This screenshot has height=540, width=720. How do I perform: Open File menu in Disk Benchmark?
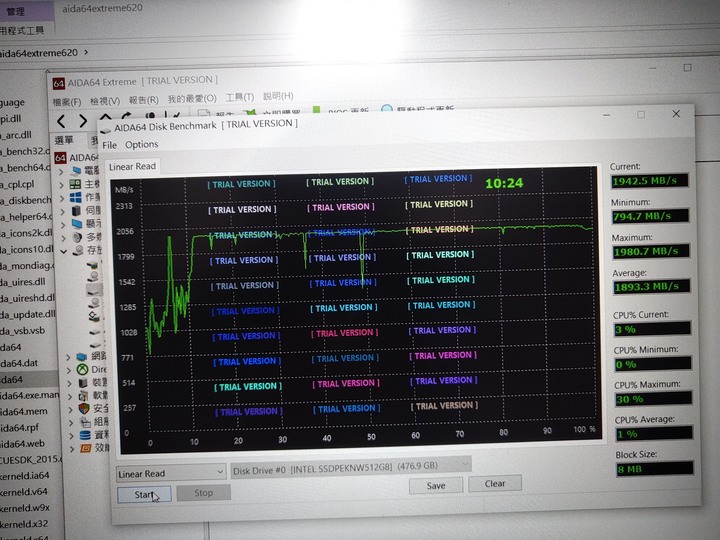(109, 145)
